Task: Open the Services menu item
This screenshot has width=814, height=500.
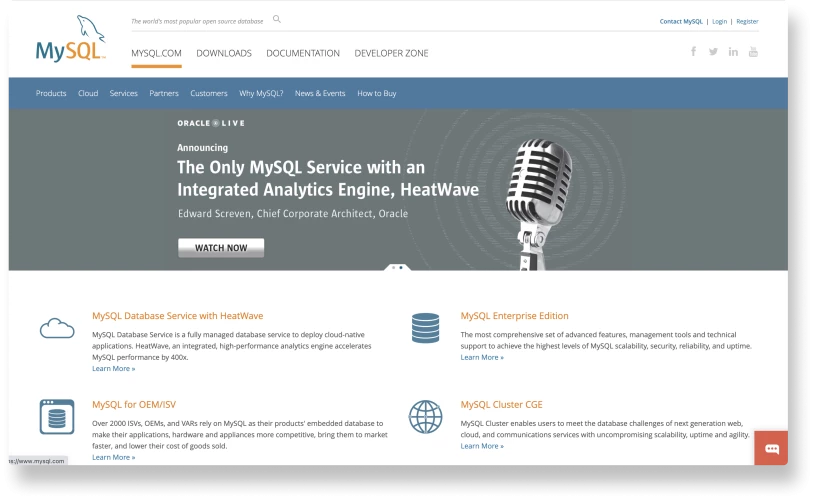Action: tap(124, 93)
